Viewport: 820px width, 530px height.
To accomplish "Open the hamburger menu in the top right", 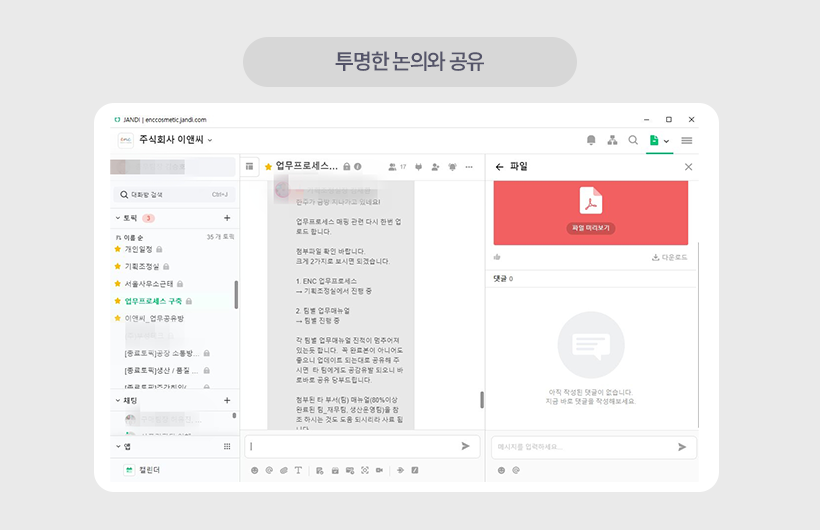I will click(x=687, y=140).
